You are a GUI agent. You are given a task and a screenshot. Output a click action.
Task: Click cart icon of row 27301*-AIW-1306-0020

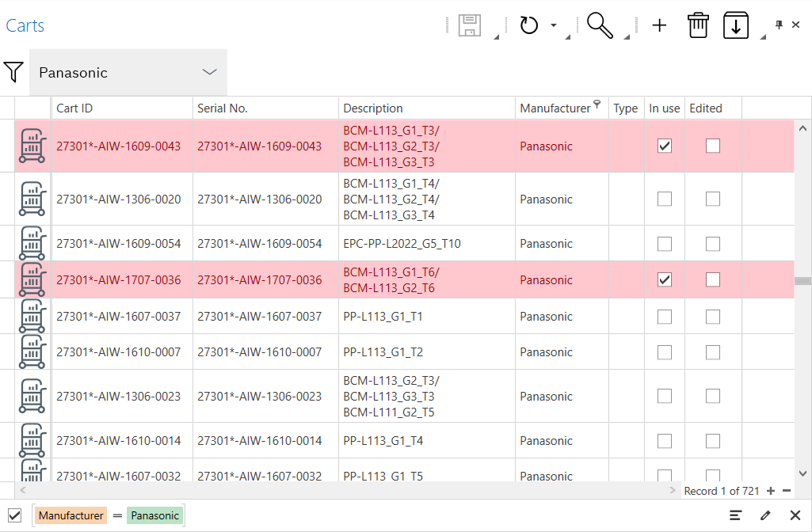[x=32, y=199]
